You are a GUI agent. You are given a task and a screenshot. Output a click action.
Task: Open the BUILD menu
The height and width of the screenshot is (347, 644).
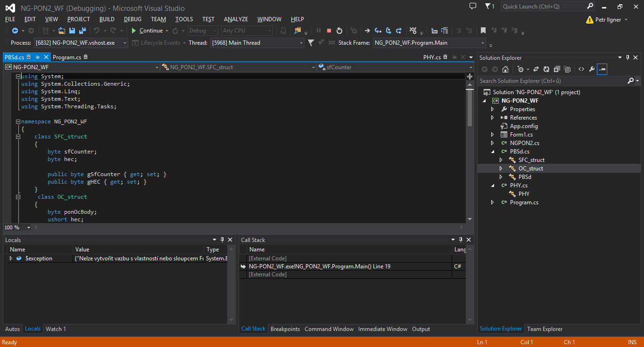pyautogui.click(x=107, y=19)
